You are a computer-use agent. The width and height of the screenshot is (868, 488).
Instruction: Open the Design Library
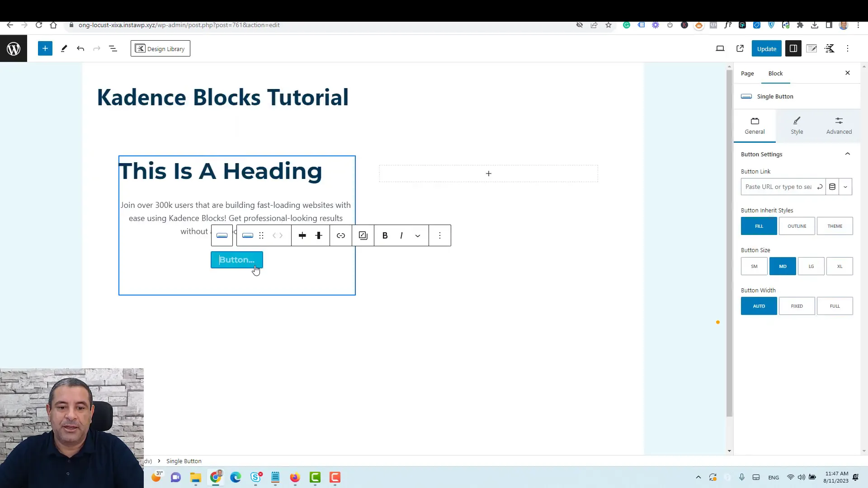tap(160, 48)
